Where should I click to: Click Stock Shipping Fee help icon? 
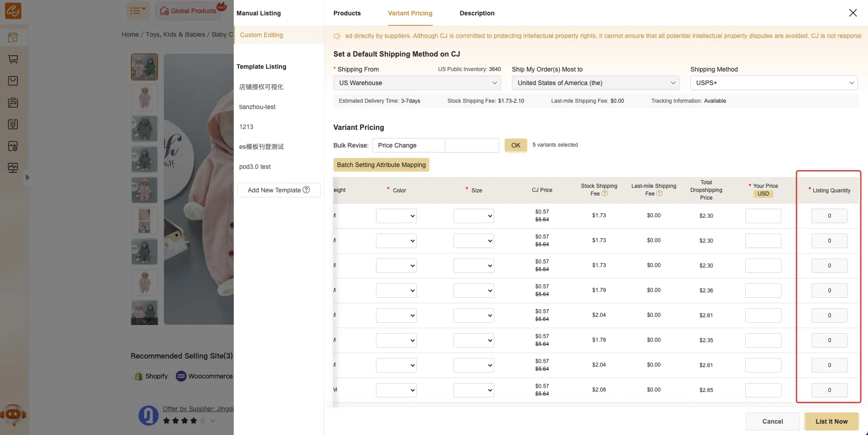pos(604,194)
